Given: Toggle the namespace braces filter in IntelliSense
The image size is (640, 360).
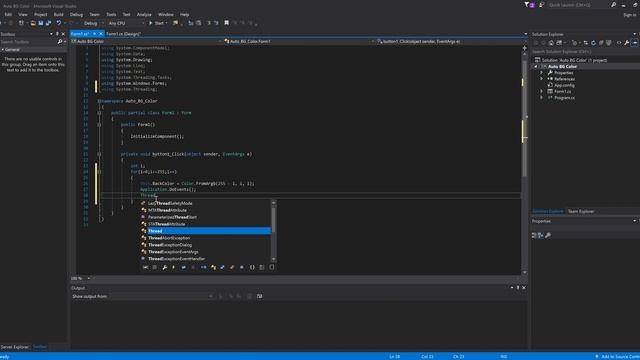Looking at the screenshot, I should point(252,267).
